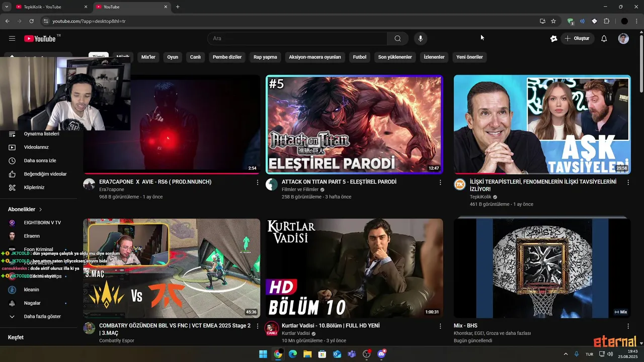Install app icon in address bar
The height and width of the screenshot is (362, 644).
pyautogui.click(x=542, y=21)
